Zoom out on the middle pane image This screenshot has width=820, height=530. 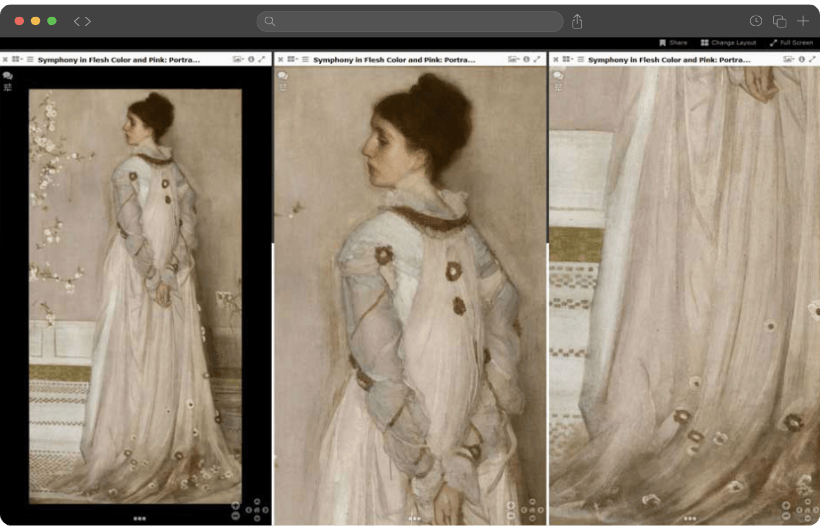[x=511, y=516]
